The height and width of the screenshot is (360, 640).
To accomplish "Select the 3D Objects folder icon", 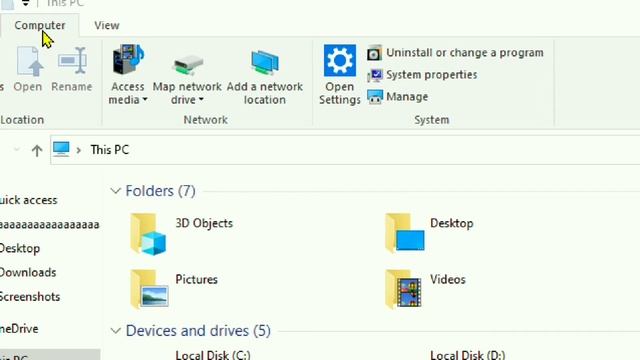I will coord(149,234).
